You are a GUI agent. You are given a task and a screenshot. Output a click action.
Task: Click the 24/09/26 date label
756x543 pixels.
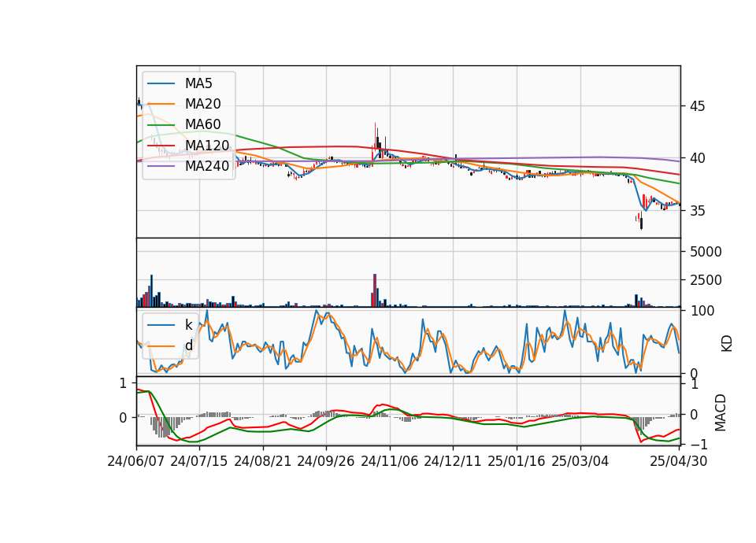326,461
